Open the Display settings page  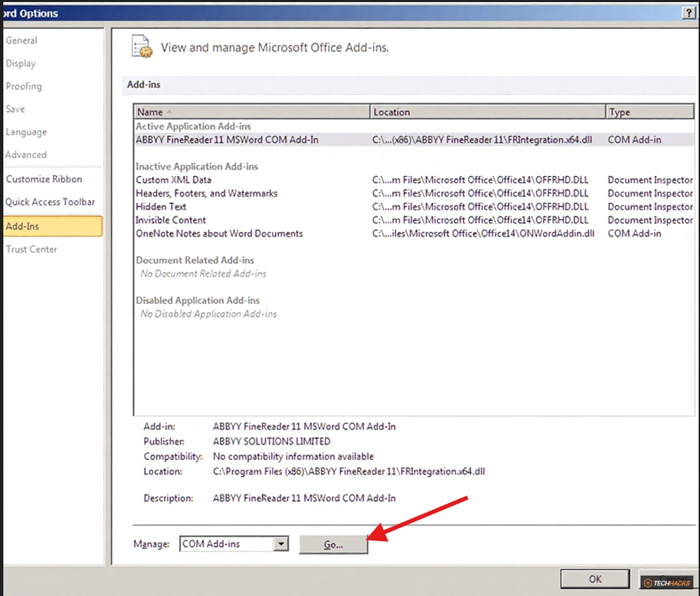[x=20, y=63]
